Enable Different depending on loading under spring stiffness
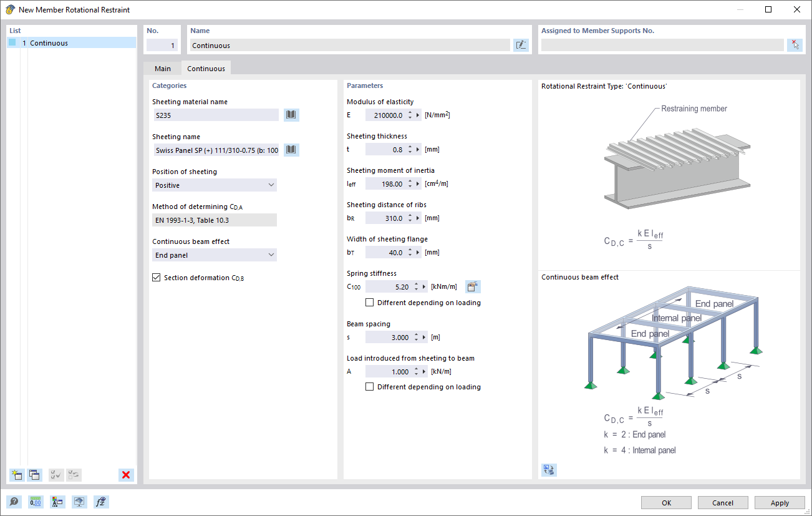 click(369, 302)
